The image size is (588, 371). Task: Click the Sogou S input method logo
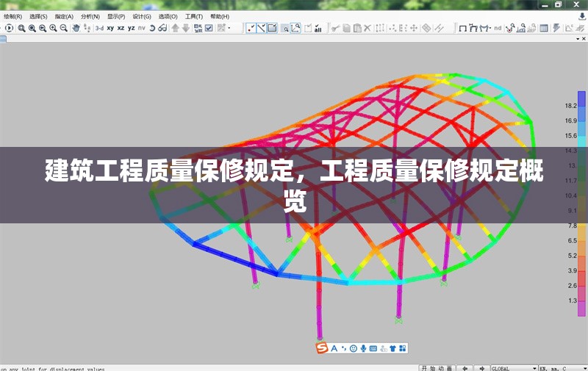coord(322,348)
